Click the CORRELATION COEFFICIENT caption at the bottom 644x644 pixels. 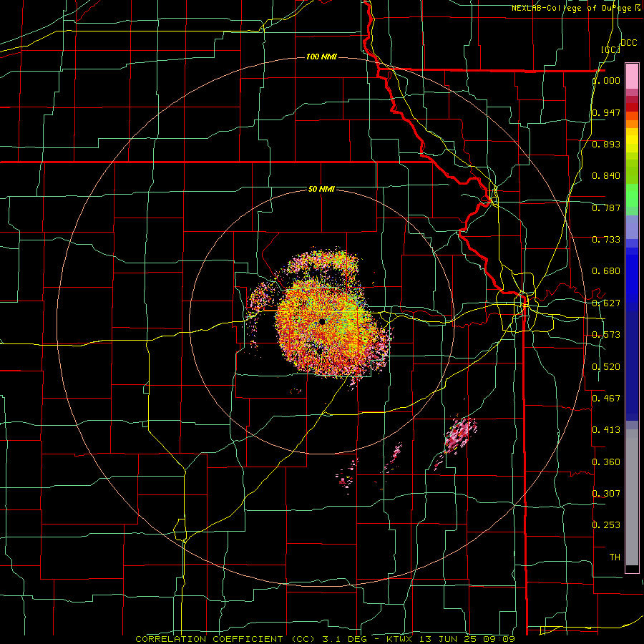click(326, 639)
